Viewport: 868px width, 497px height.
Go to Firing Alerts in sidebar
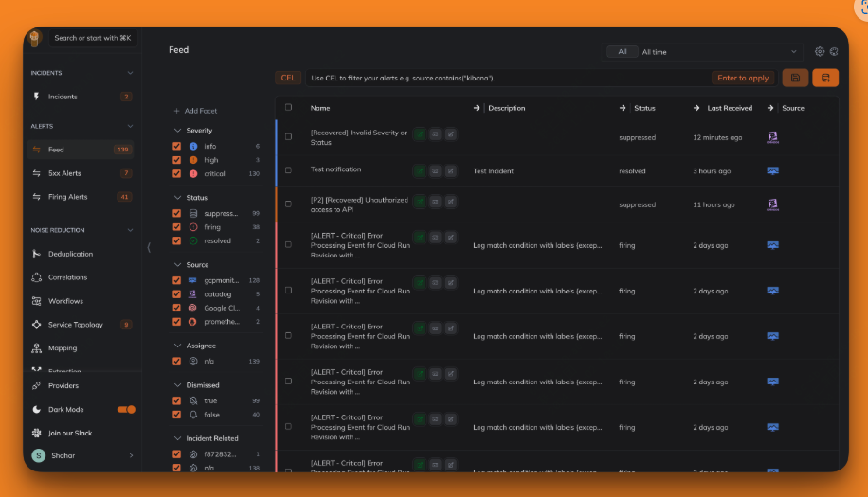(x=67, y=197)
